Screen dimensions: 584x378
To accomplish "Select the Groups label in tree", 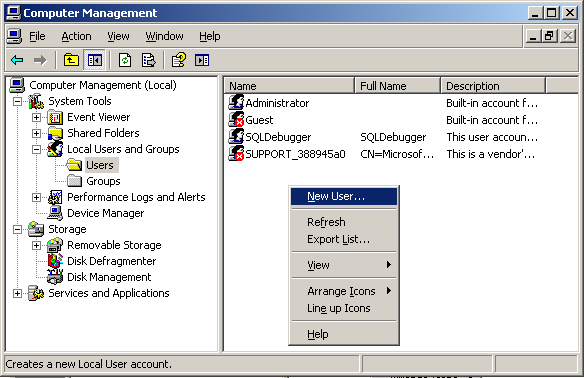I will tap(103, 181).
